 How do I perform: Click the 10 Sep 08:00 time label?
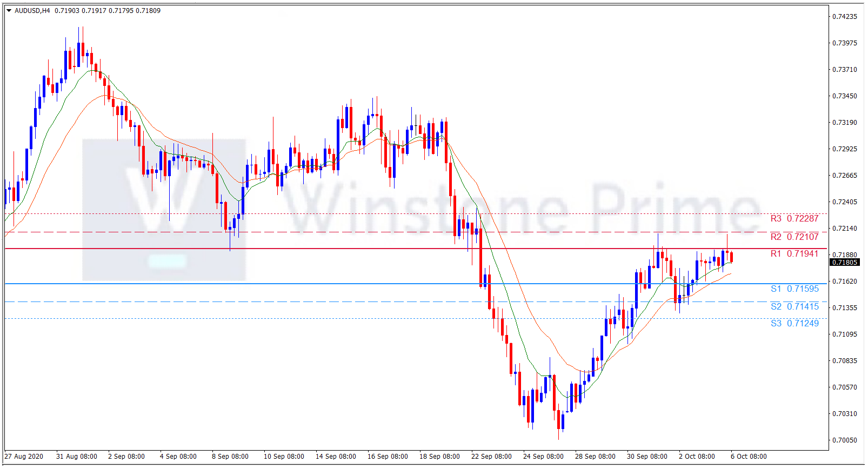[x=284, y=457]
